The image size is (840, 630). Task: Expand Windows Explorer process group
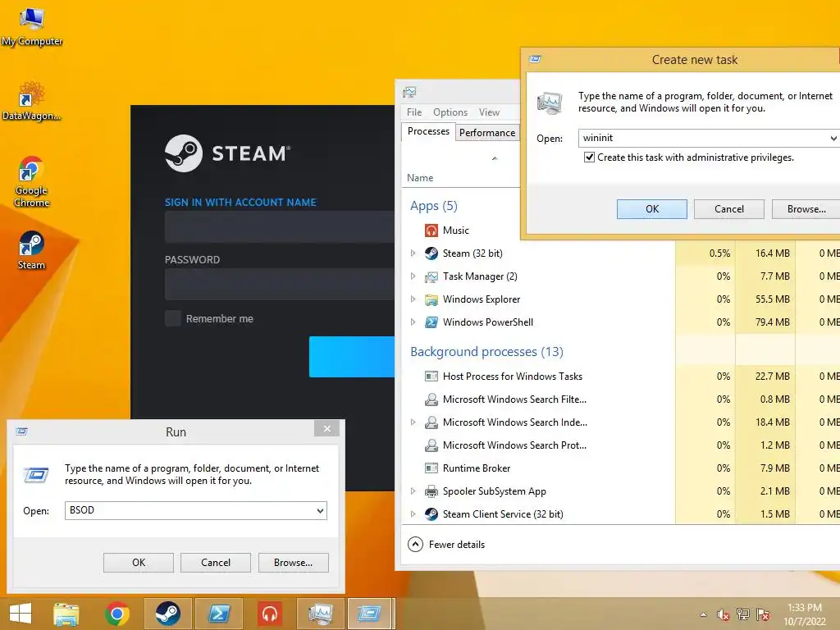pos(413,299)
